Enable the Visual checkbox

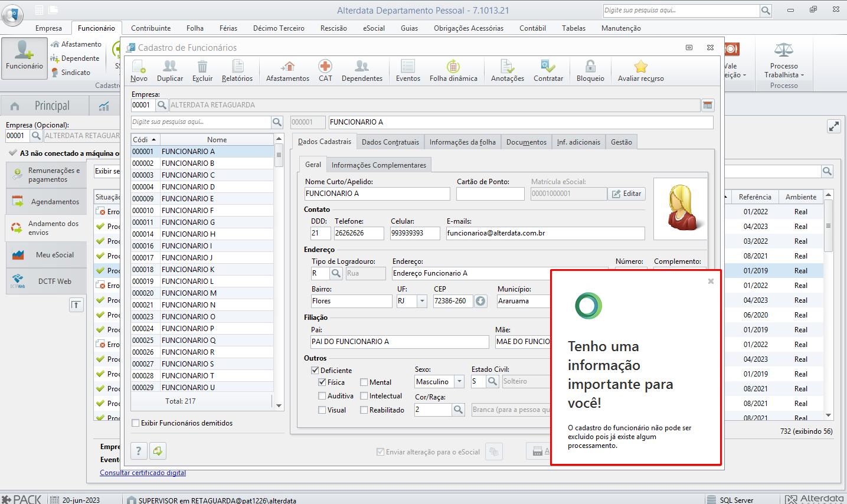pyautogui.click(x=322, y=410)
